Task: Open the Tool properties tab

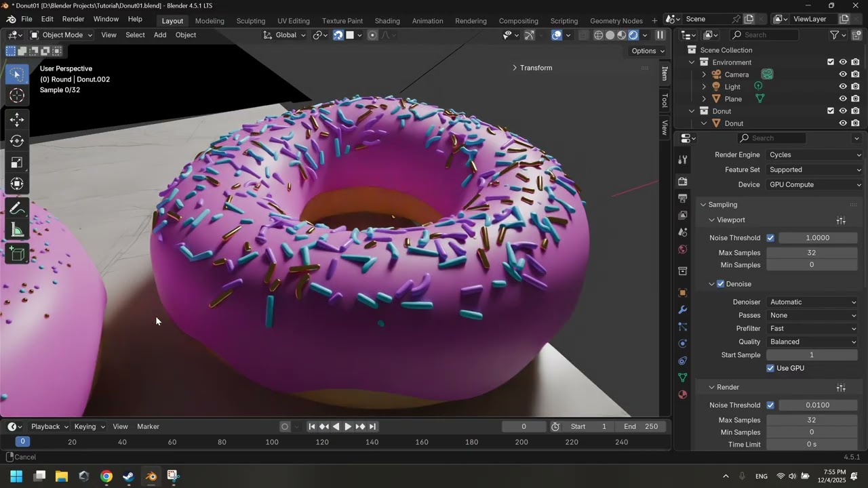Action: pyautogui.click(x=683, y=159)
